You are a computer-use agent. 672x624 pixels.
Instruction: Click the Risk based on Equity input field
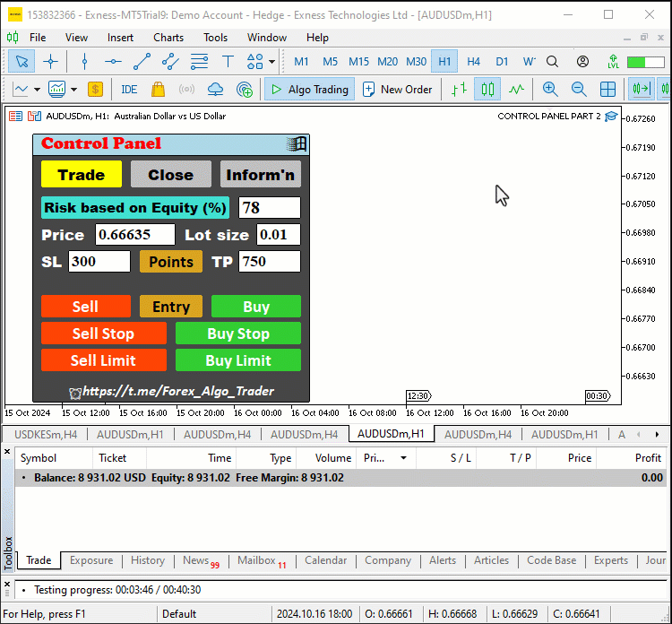pyautogui.click(x=270, y=208)
